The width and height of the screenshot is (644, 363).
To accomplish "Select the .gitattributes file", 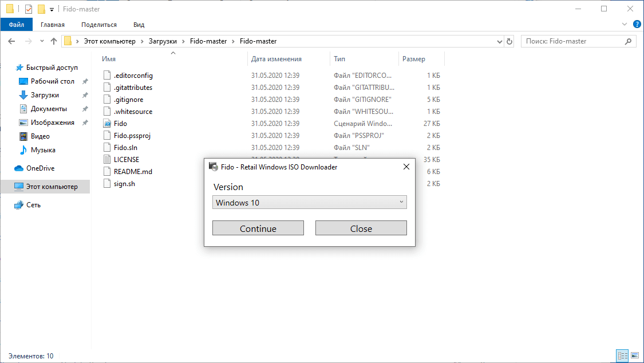I will [133, 88].
